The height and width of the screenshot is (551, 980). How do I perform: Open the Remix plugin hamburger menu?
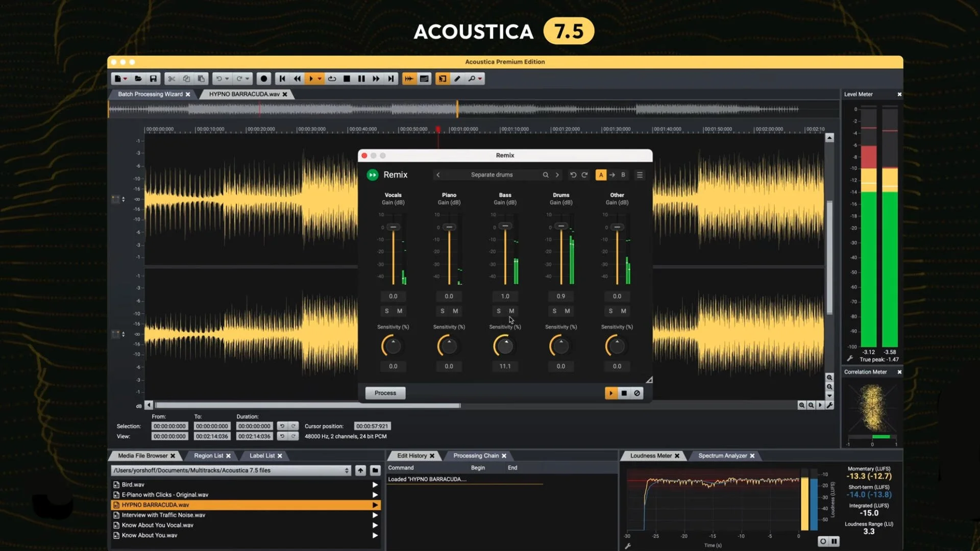[640, 175]
